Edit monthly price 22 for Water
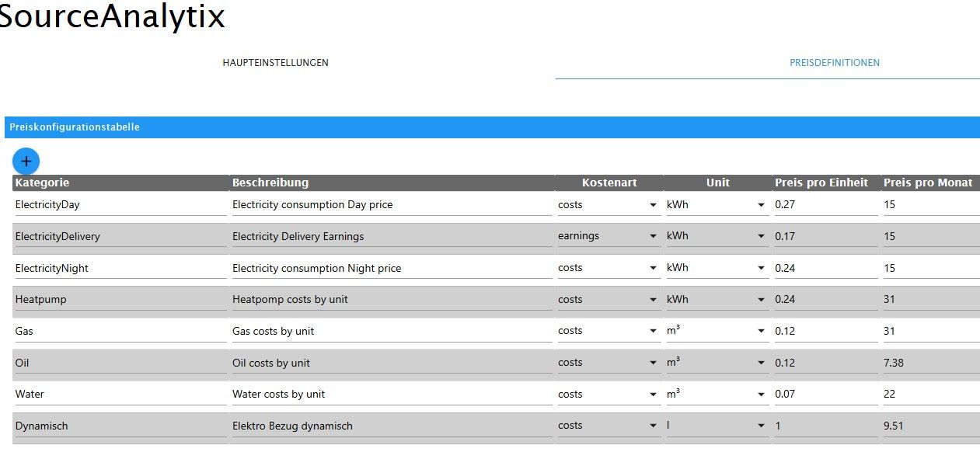This screenshot has height=473, width=980. coord(931,395)
